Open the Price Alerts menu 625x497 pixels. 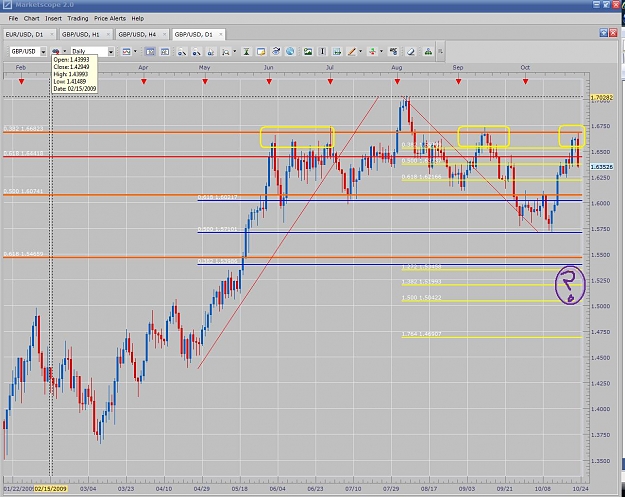point(110,18)
